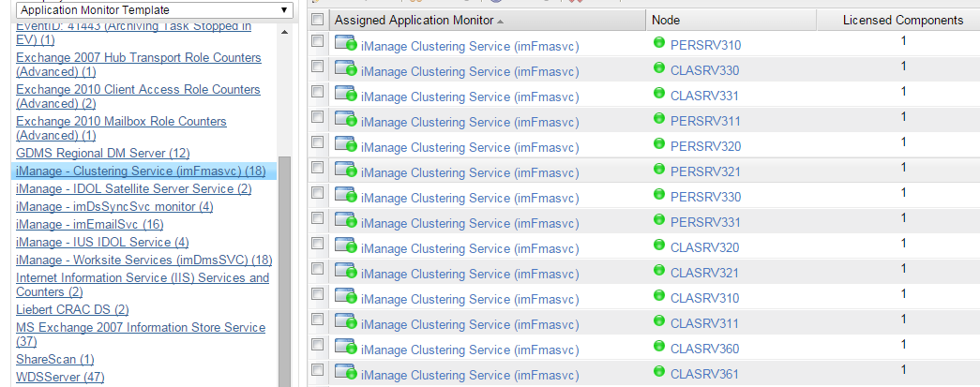Click application monitor icon in CLASRV331 row

pyautogui.click(x=345, y=95)
